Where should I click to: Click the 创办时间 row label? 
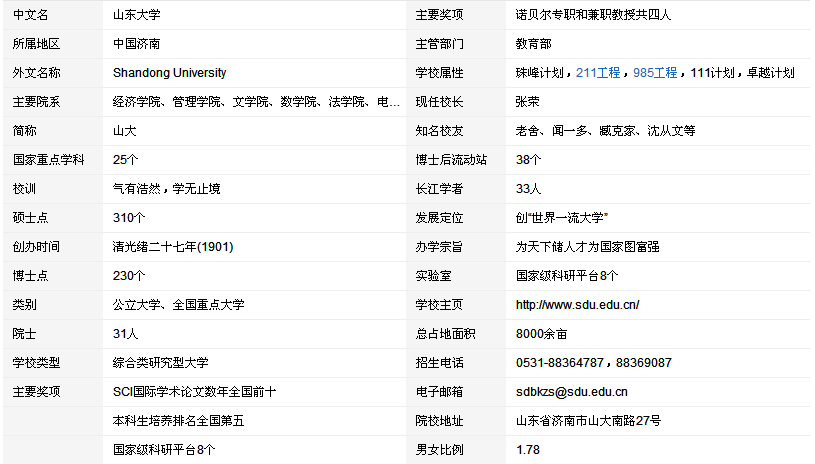36,247
